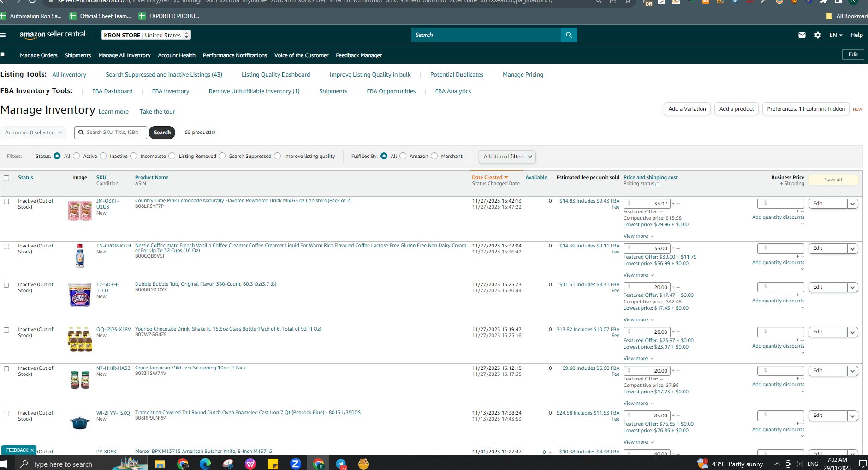Open the messages envelope icon
The height and width of the screenshot is (470, 868).
802,35
